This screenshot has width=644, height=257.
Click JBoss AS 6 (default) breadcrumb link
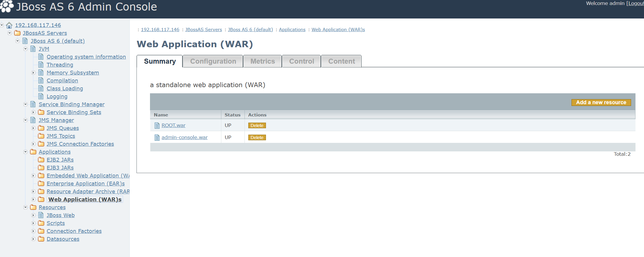pyautogui.click(x=250, y=30)
